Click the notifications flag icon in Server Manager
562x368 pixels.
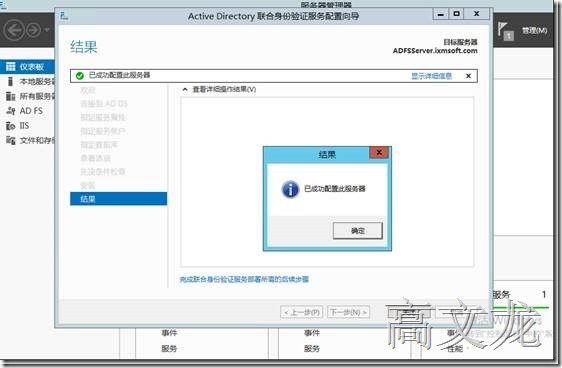[x=505, y=31]
